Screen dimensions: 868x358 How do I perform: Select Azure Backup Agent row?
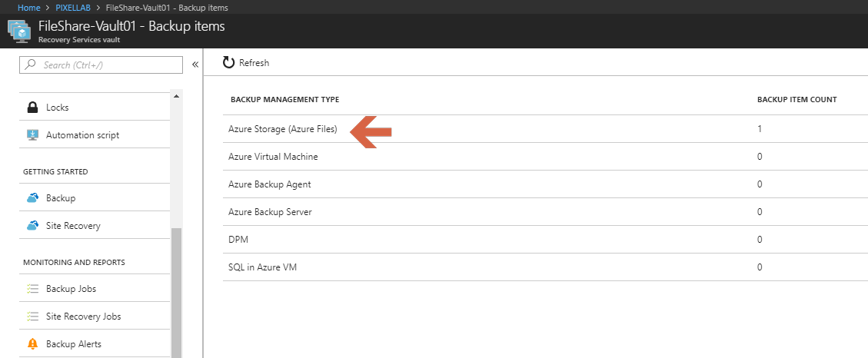(x=269, y=184)
